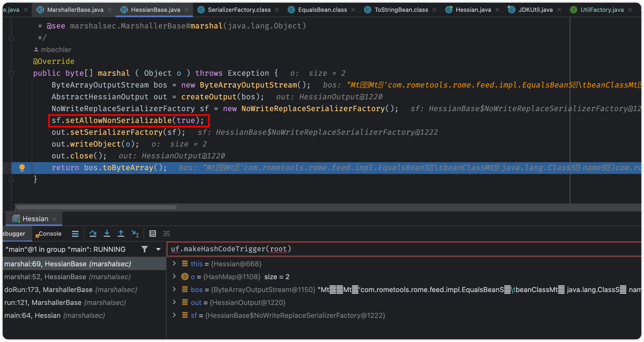Click the Step Into icon

pos(107,234)
